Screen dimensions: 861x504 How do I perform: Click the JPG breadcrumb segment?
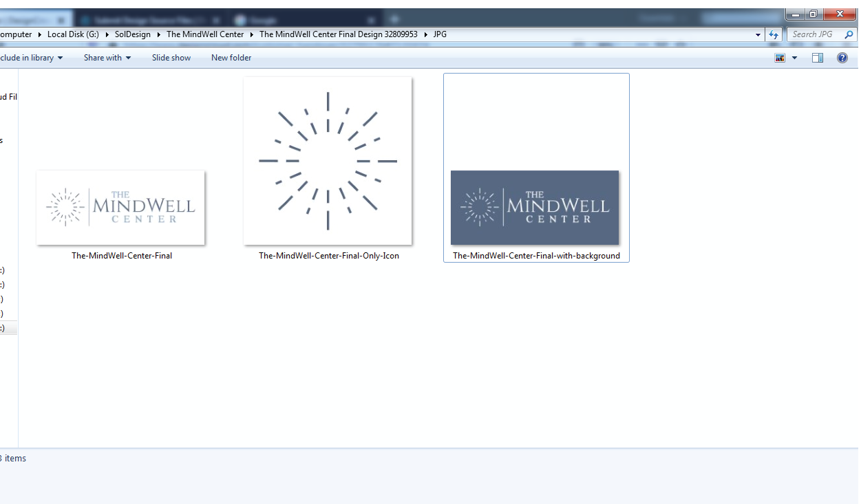[x=440, y=34]
